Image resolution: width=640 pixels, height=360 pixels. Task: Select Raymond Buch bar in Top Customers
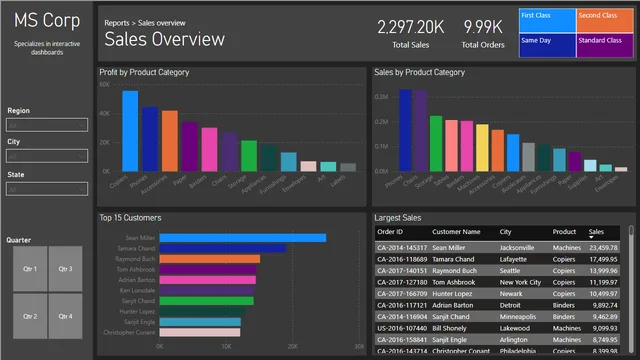coord(210,259)
